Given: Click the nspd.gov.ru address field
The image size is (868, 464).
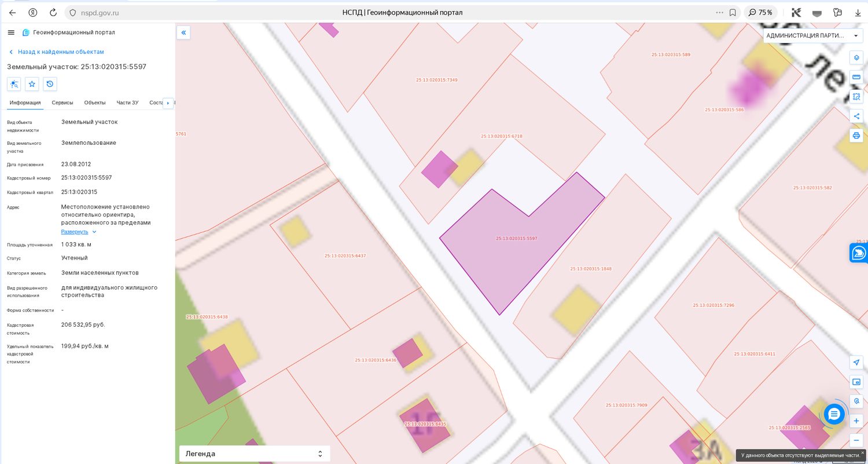Looking at the screenshot, I should [x=100, y=12].
